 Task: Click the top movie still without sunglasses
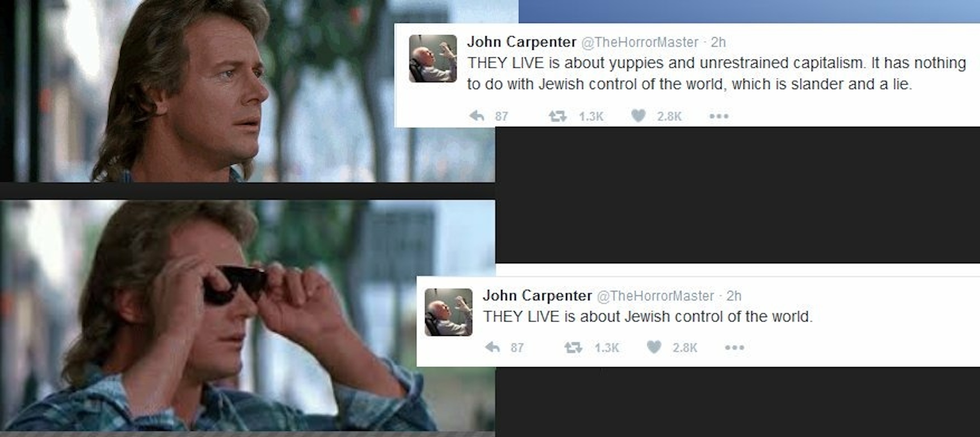(248, 91)
